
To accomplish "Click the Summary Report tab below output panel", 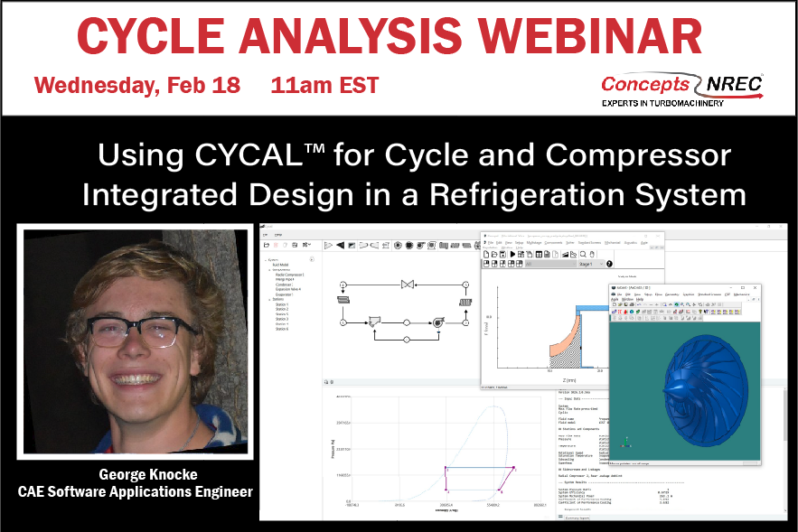I will [x=577, y=518].
